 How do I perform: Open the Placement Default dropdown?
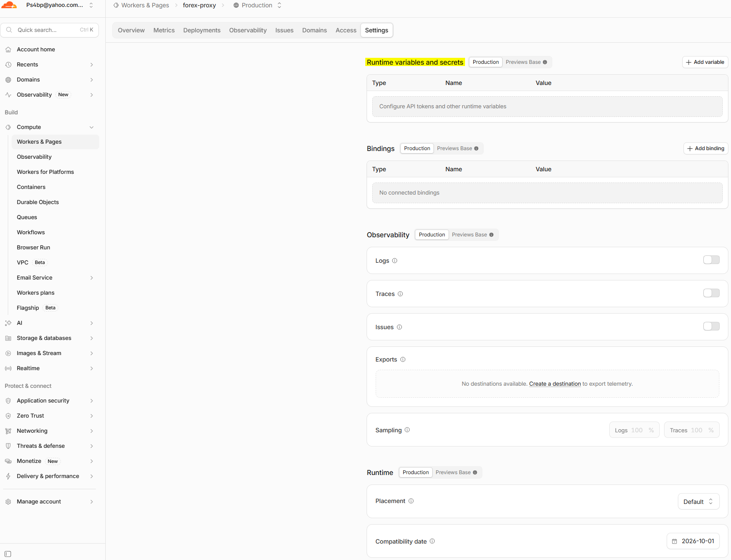point(698,501)
